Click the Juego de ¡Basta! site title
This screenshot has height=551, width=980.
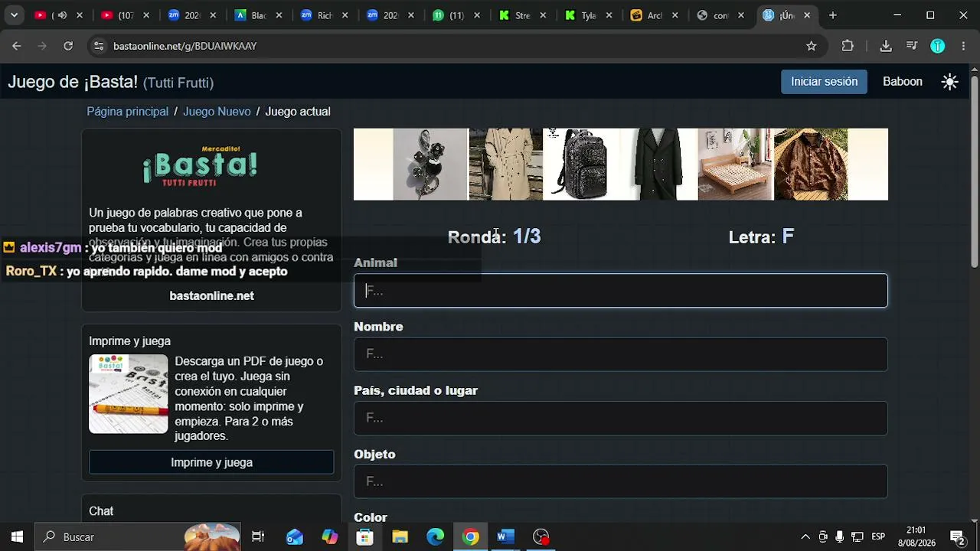click(111, 82)
